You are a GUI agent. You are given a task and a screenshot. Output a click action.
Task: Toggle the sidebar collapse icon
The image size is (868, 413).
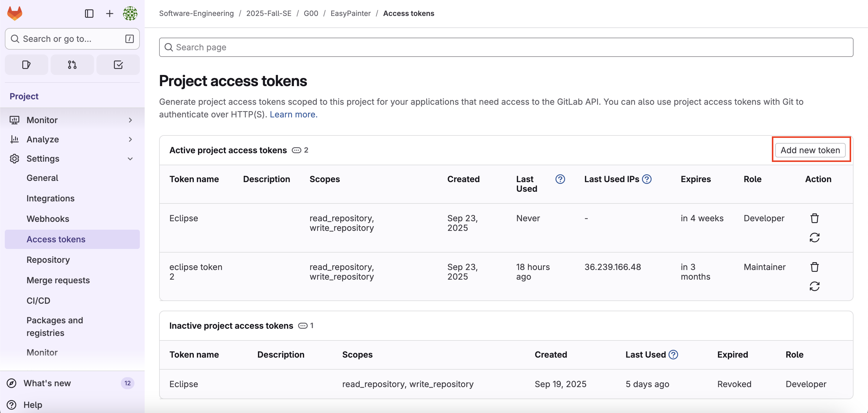click(x=89, y=14)
